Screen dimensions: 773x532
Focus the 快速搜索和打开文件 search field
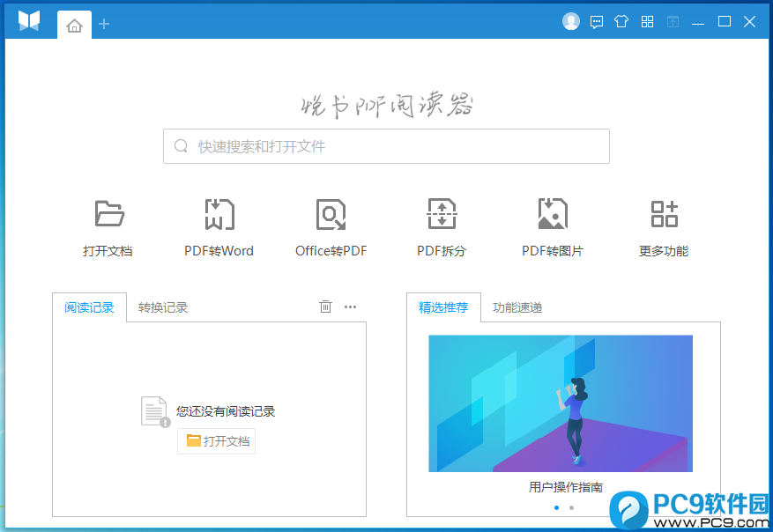tap(386, 146)
